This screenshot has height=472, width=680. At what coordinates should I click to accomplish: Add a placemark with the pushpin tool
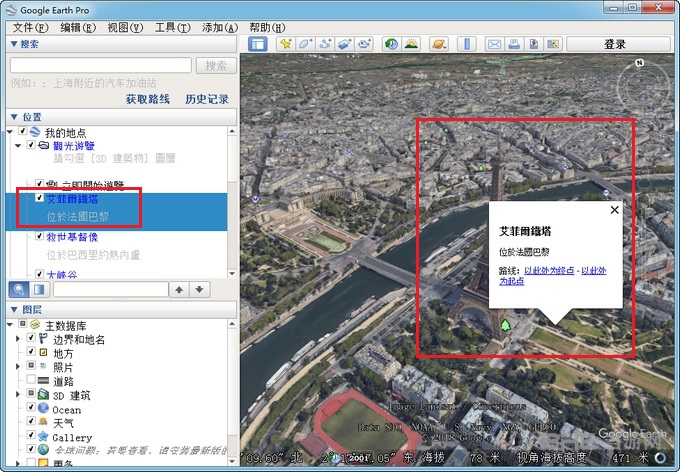[285, 44]
